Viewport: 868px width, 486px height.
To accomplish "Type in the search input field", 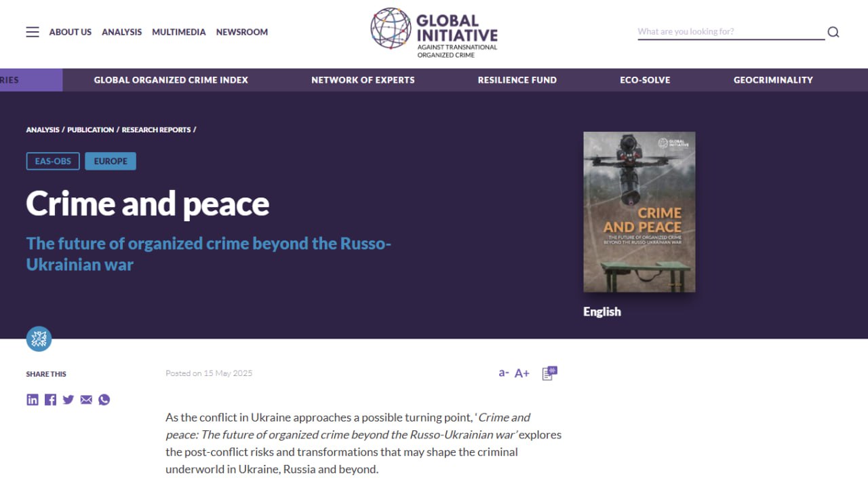I will coord(730,31).
